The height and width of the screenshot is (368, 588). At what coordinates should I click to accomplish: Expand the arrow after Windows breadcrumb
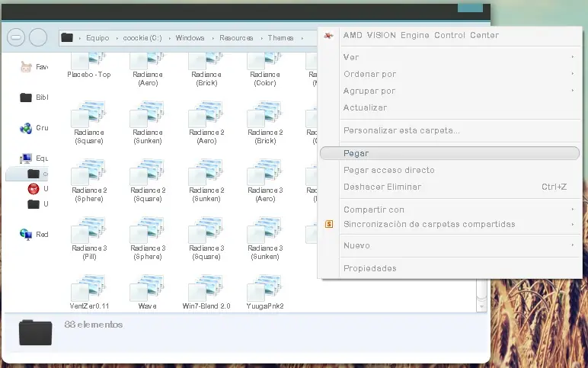click(x=213, y=38)
